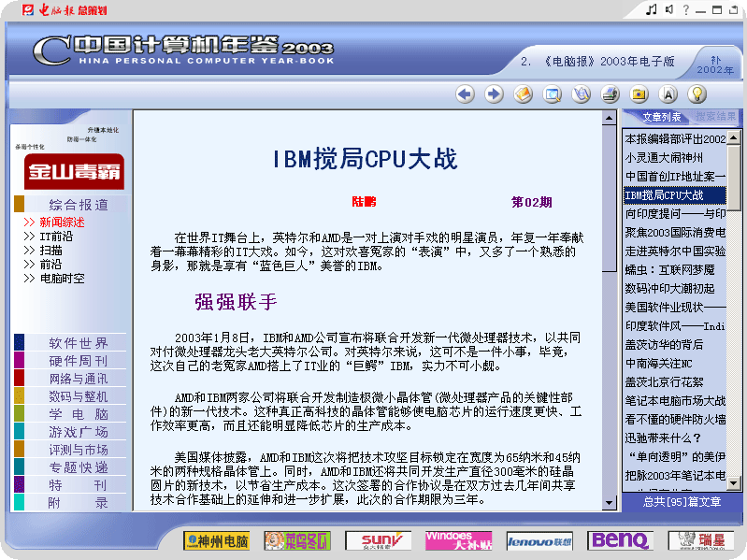Click the music note icon

(651, 9)
